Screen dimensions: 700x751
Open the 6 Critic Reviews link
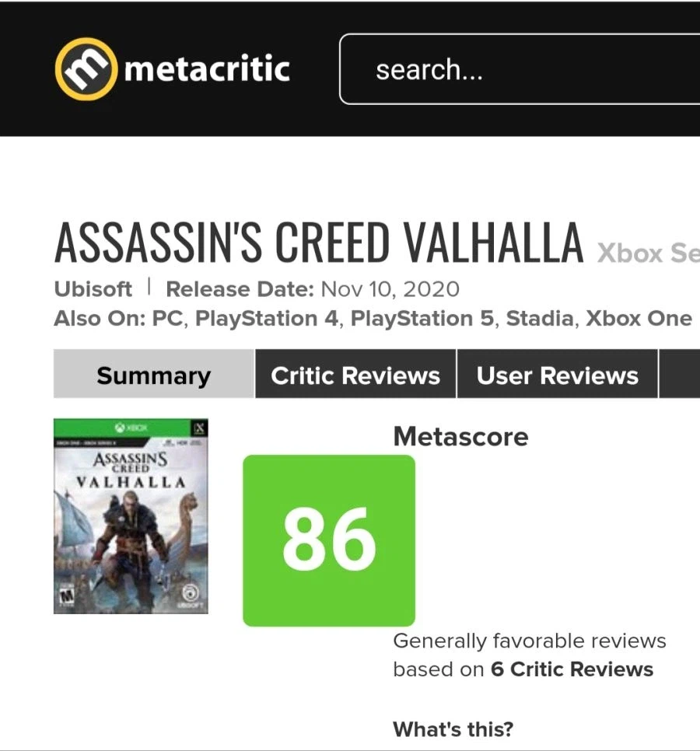click(572, 669)
